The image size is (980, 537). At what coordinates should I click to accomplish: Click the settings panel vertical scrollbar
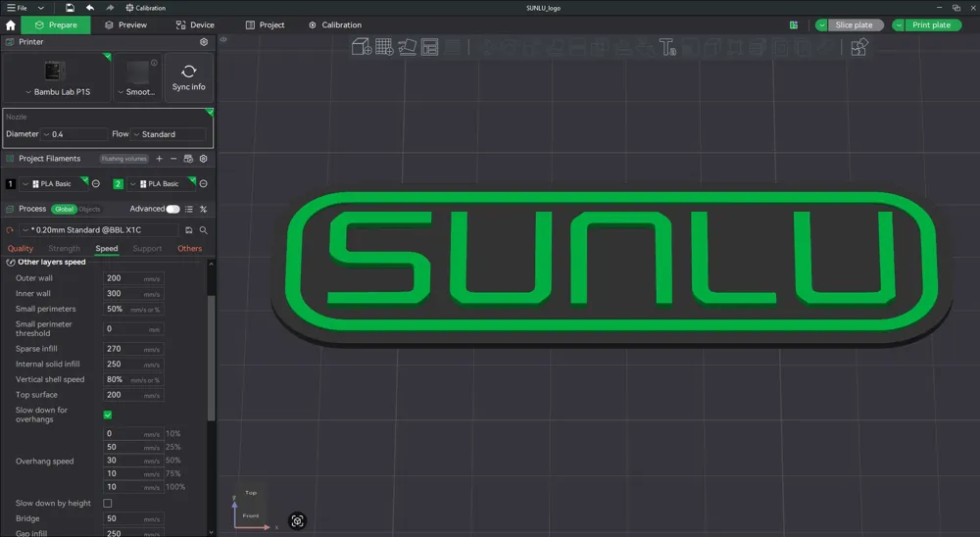click(212, 359)
